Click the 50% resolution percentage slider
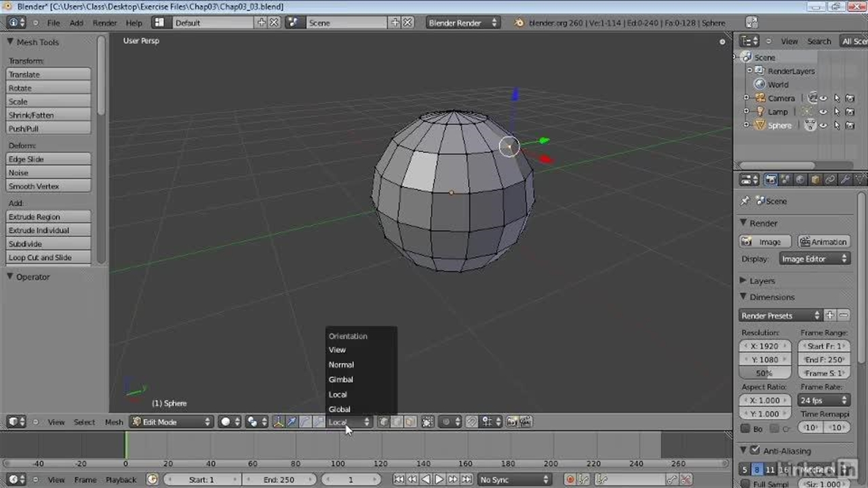 pos(764,373)
